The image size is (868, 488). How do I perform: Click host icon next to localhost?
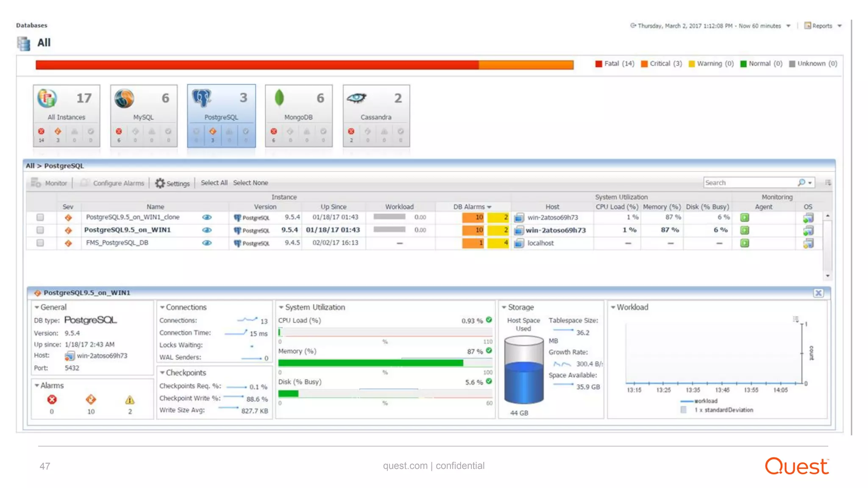[519, 243]
